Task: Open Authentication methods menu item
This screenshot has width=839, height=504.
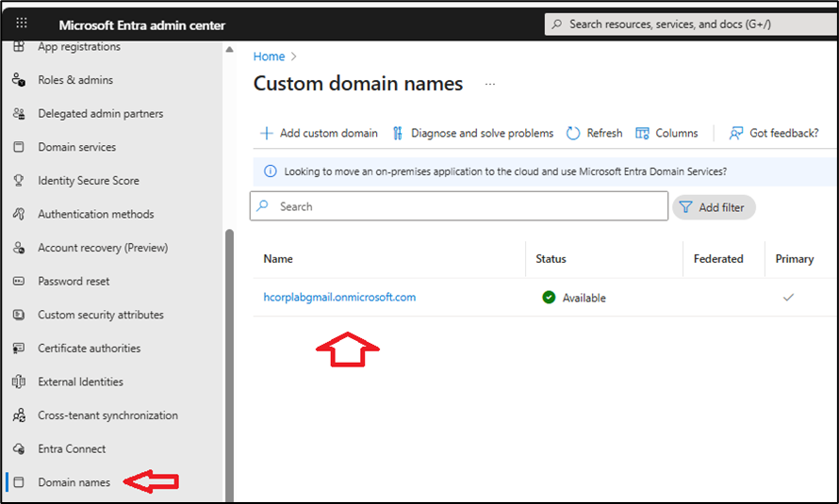Action: point(95,214)
